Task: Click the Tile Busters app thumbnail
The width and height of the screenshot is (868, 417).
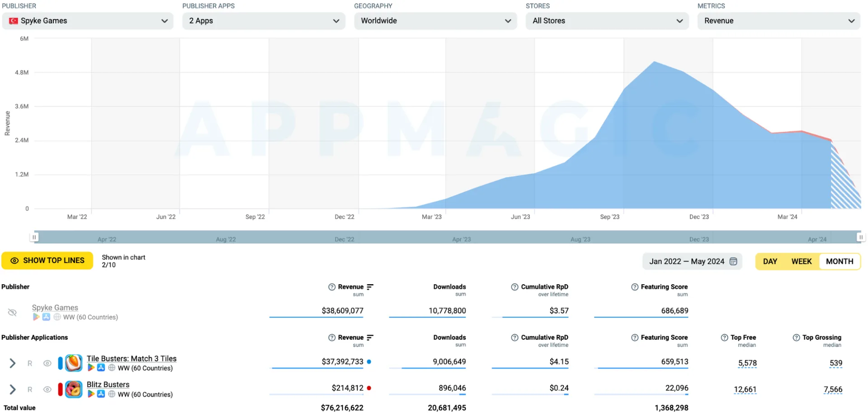Action: (x=74, y=363)
